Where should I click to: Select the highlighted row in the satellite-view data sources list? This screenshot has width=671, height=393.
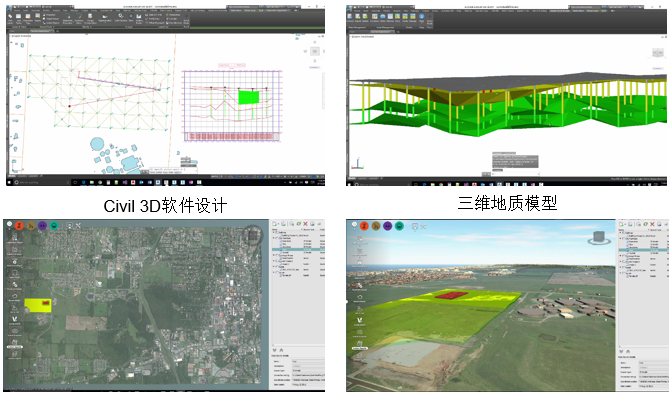(x=298, y=249)
